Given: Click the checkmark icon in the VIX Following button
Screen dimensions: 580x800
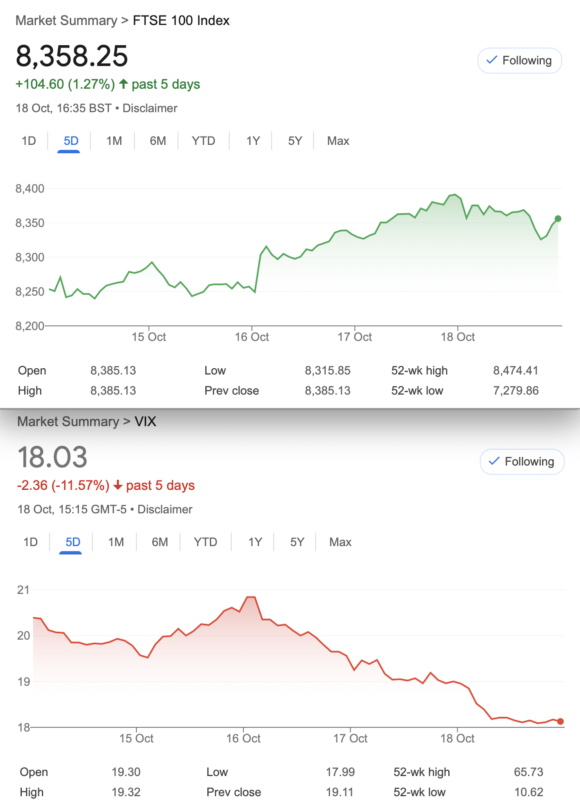Looking at the screenshot, I should [494, 461].
